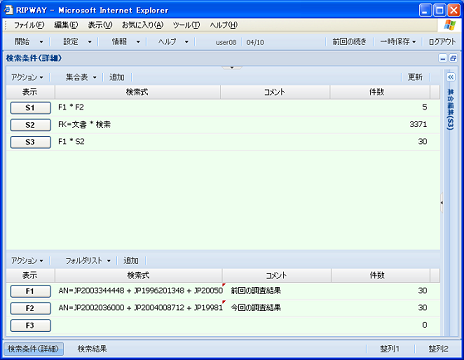Screen dimensions: 464x360
Task: Click the F2 display button
Action: [x=30, y=308]
